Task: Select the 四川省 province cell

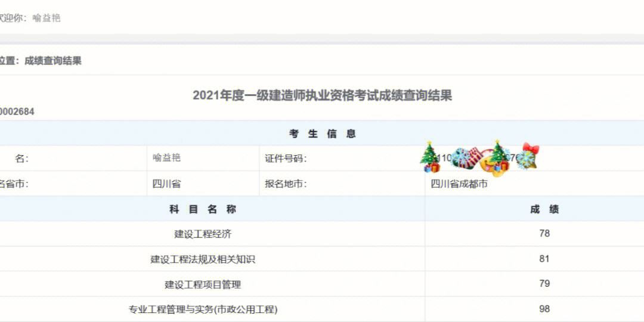Action: click(167, 184)
